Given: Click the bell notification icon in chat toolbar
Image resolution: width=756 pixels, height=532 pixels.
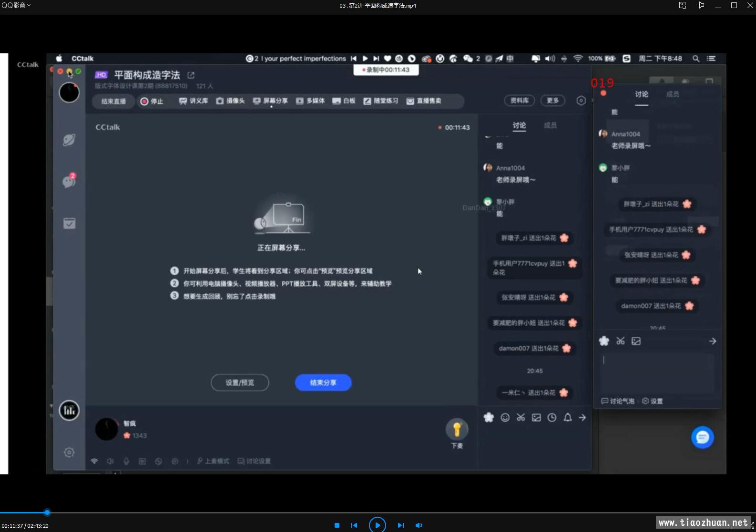Looking at the screenshot, I should pos(568,417).
